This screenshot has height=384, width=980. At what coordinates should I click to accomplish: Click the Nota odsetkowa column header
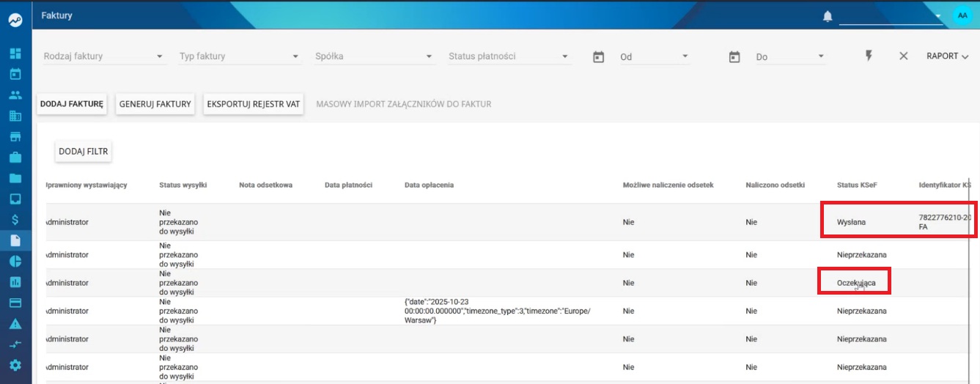(266, 185)
